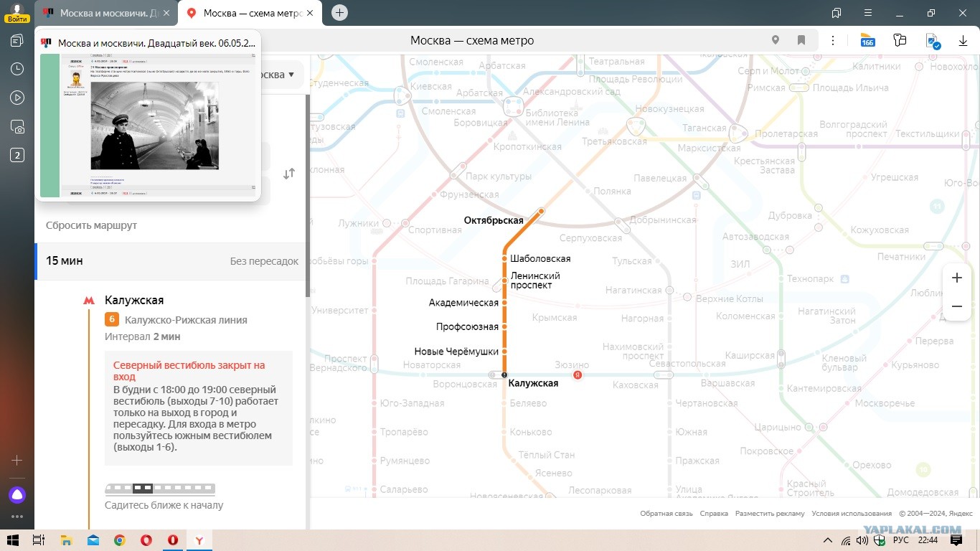This screenshot has height=551, width=980.
Task: Open the Обратная связь feedback link
Action: (x=666, y=514)
